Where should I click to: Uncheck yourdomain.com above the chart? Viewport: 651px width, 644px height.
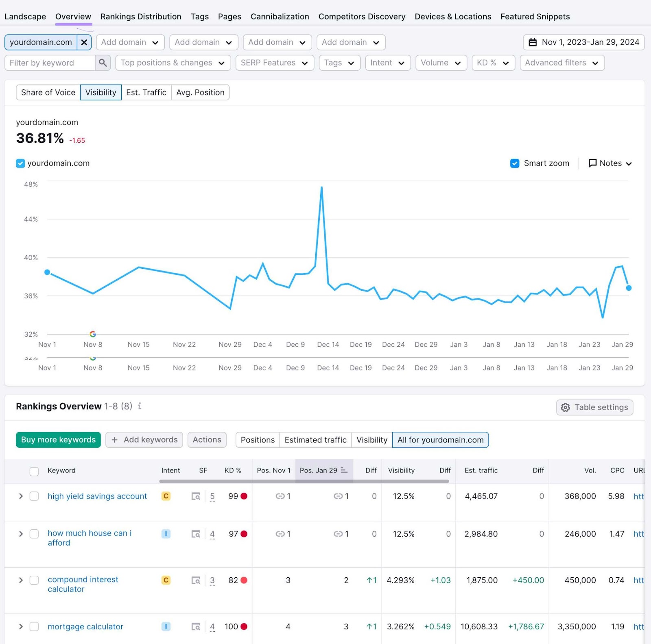20,163
